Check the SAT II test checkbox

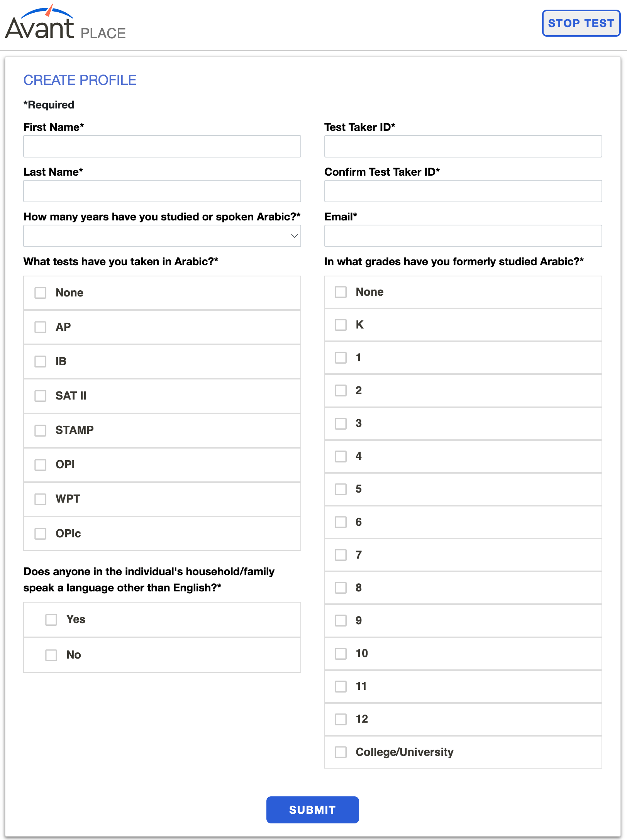40,396
